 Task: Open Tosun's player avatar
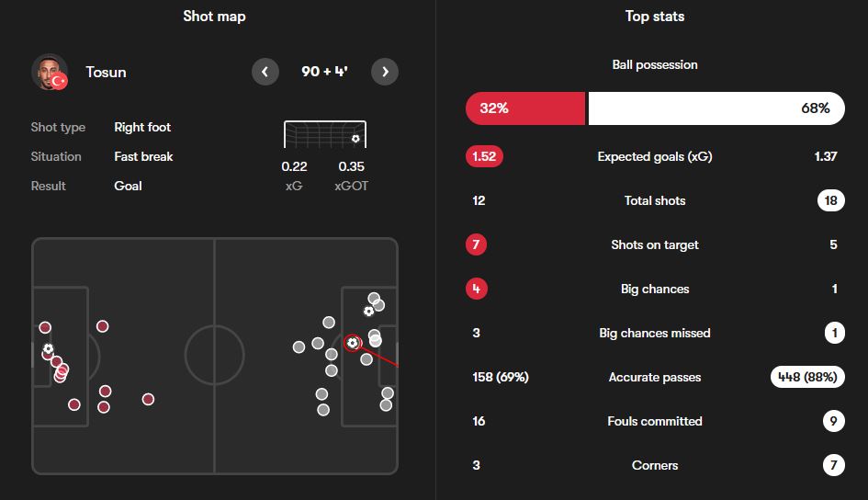click(50, 72)
